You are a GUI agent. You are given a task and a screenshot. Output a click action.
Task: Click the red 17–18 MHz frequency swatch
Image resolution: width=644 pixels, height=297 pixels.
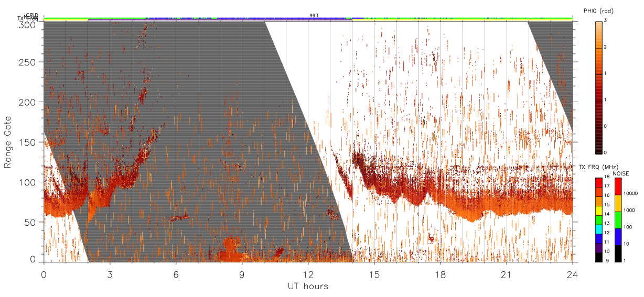598,183
